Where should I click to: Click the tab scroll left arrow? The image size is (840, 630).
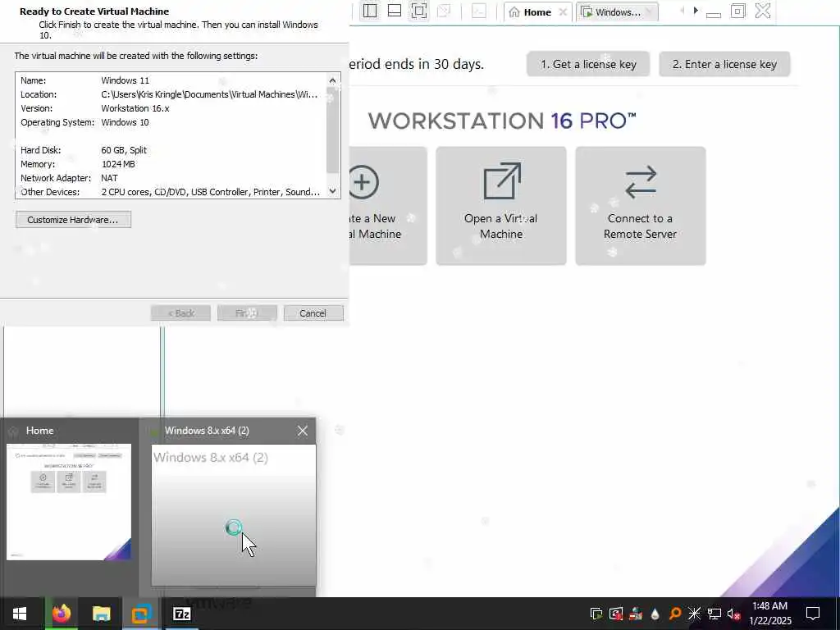[x=682, y=10]
